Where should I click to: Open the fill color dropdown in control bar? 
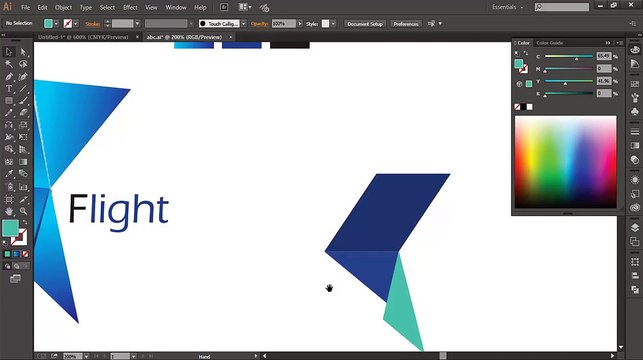tap(56, 24)
